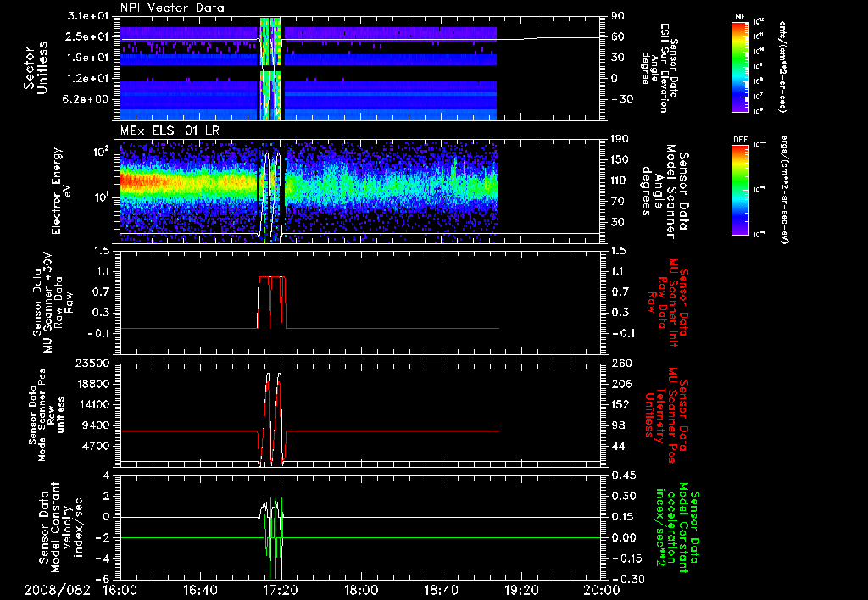Click the 'cnts/(cm**2-sr-sec)' units label
868x600 pixels.
(782, 67)
